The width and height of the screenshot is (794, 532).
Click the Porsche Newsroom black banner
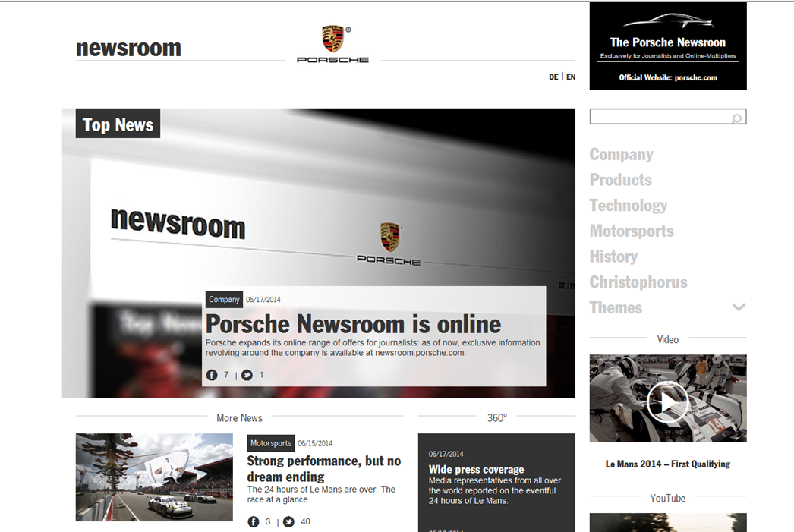point(667,46)
